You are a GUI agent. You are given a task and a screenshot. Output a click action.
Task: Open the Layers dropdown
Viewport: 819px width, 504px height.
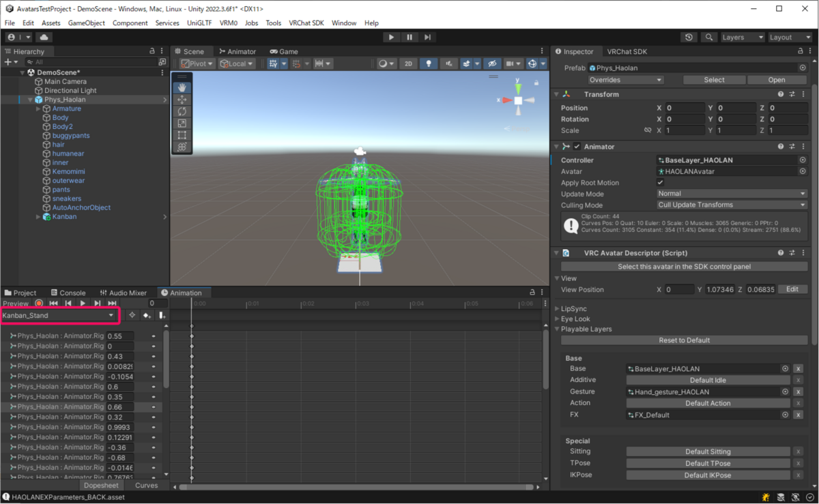pyautogui.click(x=743, y=38)
